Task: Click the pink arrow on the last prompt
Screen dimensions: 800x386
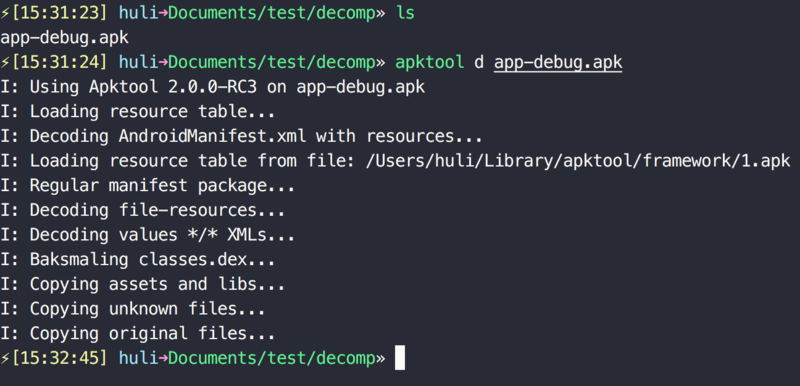Action: pos(163,359)
